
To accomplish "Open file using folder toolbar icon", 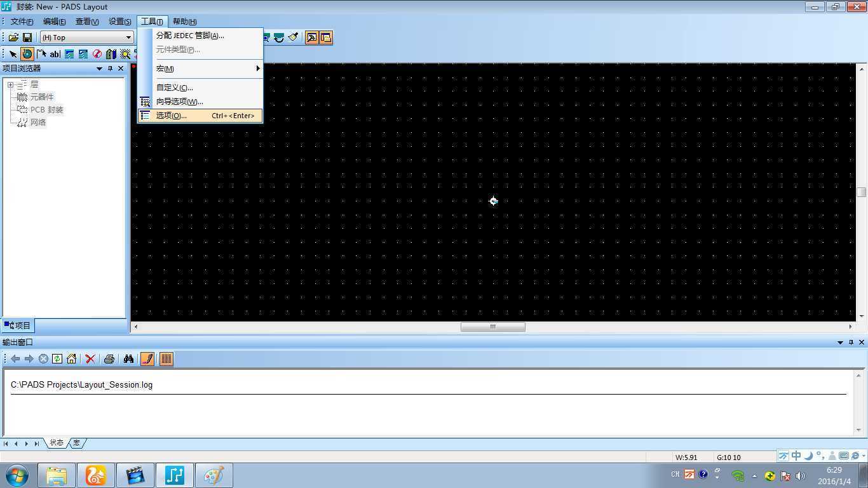I will click(13, 37).
